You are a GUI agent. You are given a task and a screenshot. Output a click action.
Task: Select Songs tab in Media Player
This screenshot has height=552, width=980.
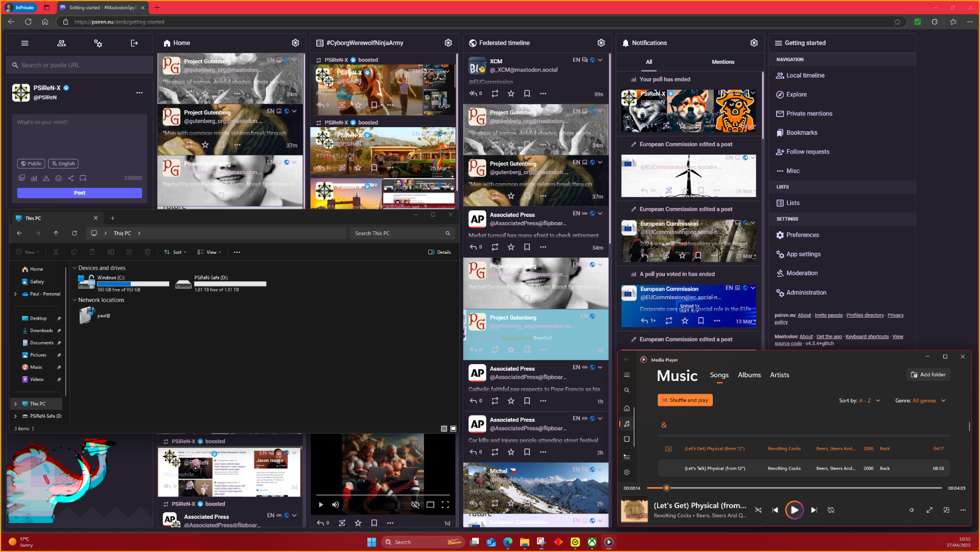pyautogui.click(x=719, y=375)
